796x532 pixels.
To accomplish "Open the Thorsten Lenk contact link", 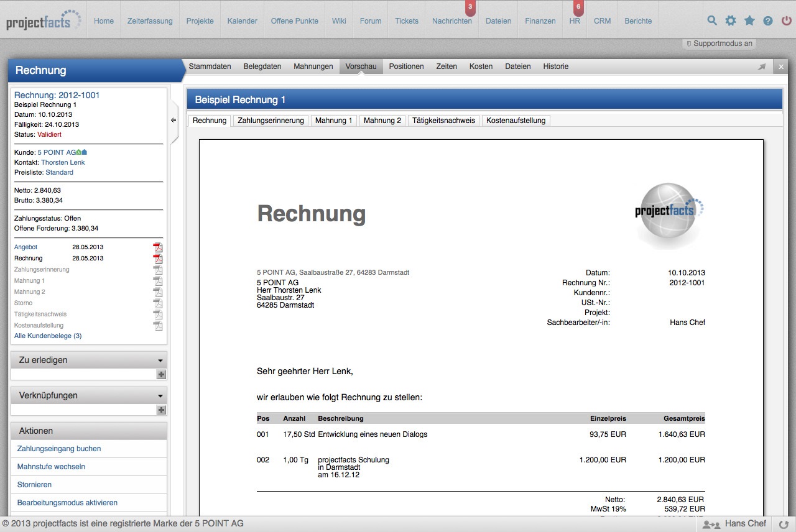I will (63, 162).
